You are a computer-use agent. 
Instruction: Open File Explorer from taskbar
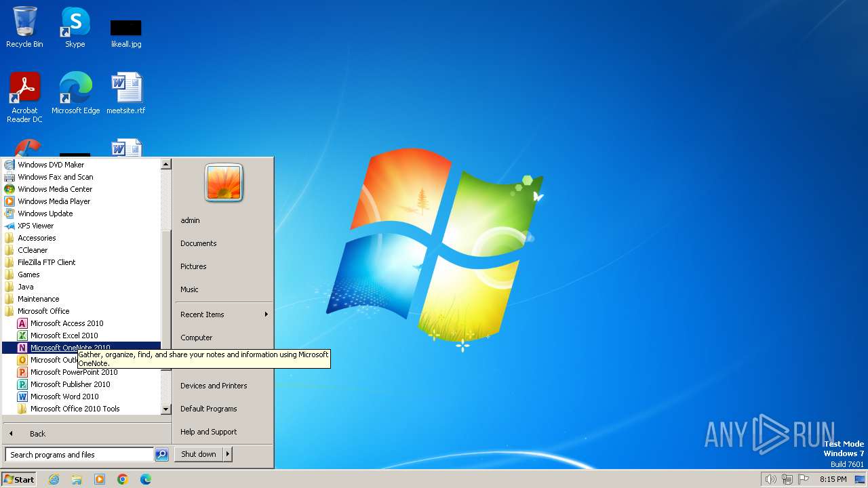(77, 479)
